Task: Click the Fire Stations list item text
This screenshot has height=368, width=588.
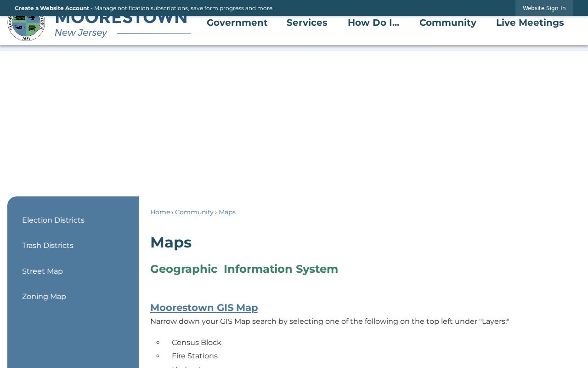Action: tap(195, 356)
